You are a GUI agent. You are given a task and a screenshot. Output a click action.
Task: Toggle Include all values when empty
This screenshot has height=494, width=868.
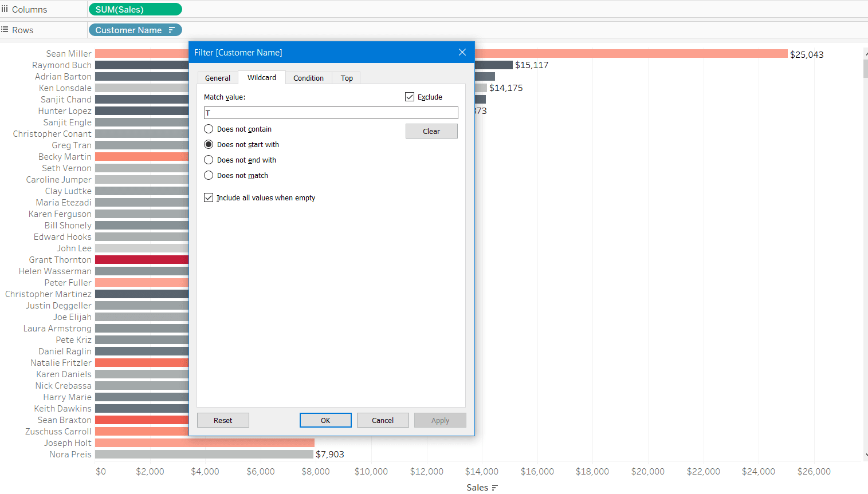point(209,198)
